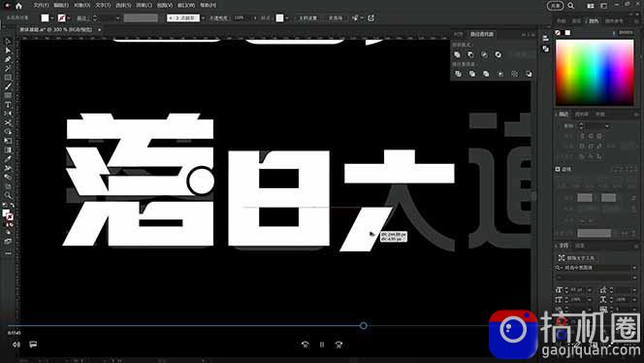Enable dashed line checkbox in Stroke panel
Image resolution: width=644 pixels, height=363 pixels.
558,169
